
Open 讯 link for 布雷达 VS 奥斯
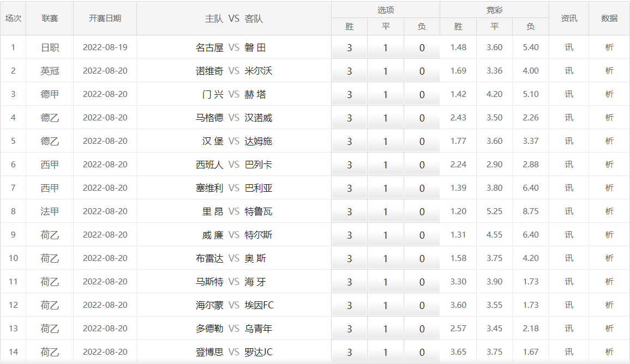(569, 258)
